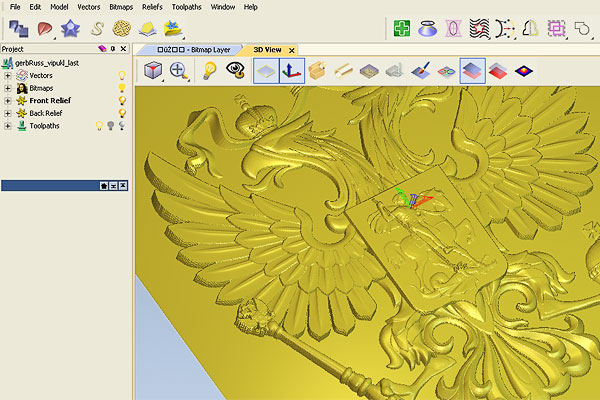Switch to the Bitmap Layer tab

pyautogui.click(x=194, y=50)
